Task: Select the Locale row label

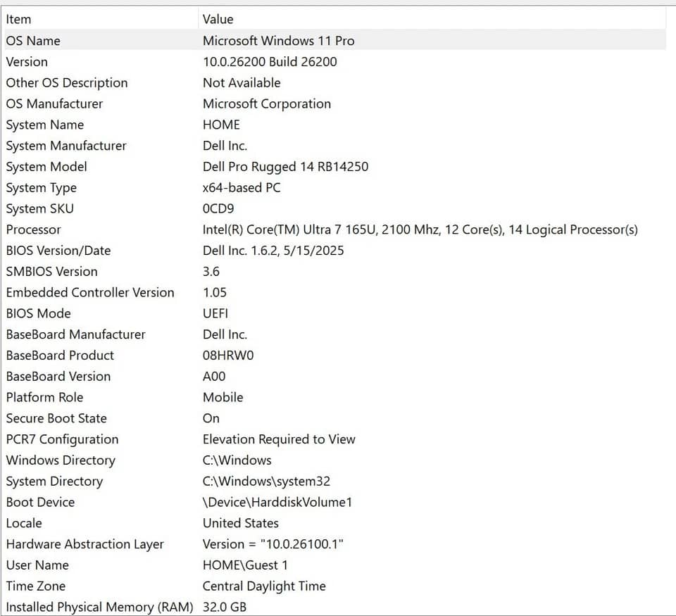Action: pyautogui.click(x=24, y=523)
